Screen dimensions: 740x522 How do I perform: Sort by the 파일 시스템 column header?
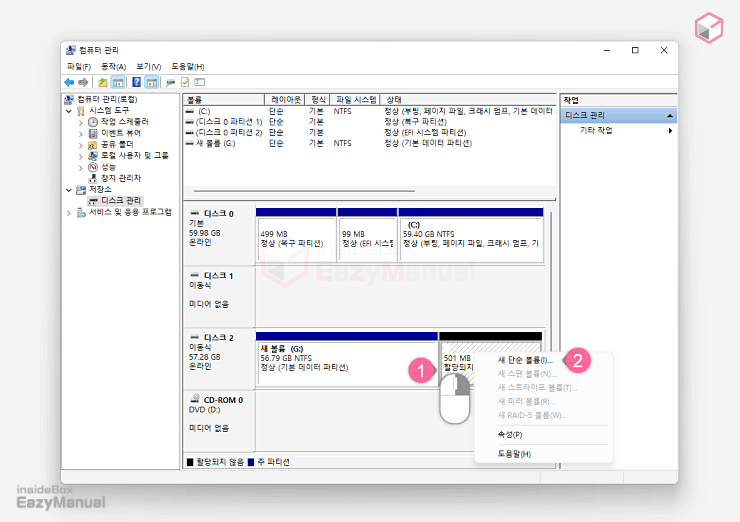click(355, 100)
